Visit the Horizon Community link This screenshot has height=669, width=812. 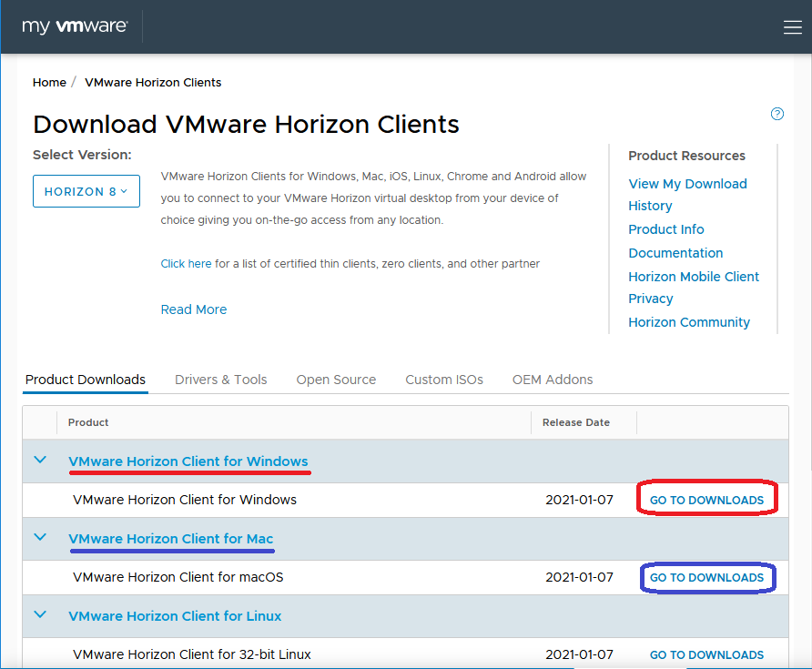pos(689,322)
